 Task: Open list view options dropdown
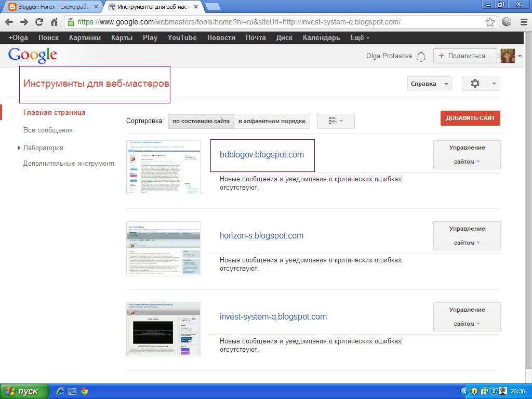point(336,121)
